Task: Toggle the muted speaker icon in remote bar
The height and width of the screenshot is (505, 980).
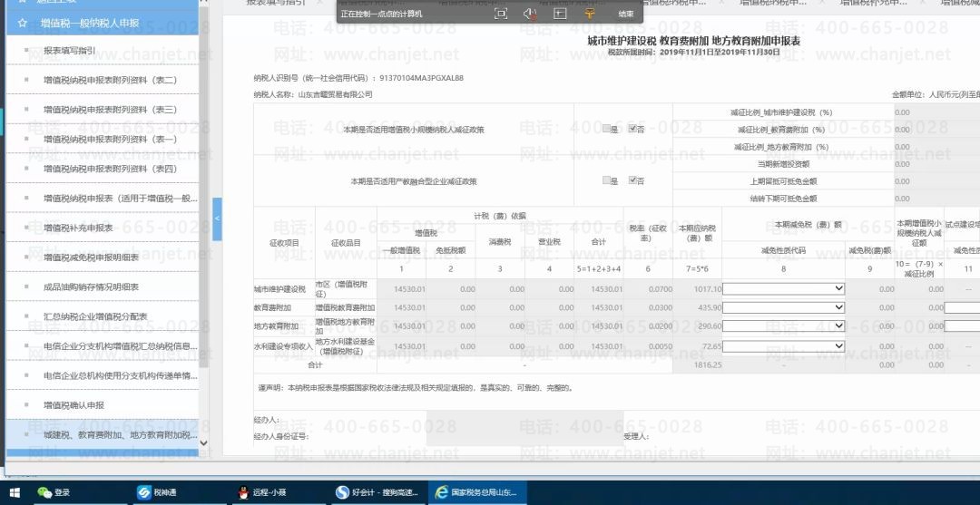Action: [530, 14]
